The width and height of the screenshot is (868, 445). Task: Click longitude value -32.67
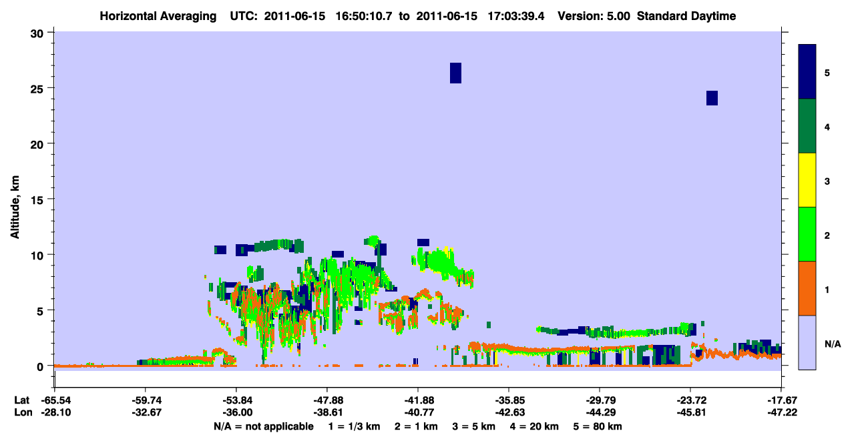tap(146, 412)
